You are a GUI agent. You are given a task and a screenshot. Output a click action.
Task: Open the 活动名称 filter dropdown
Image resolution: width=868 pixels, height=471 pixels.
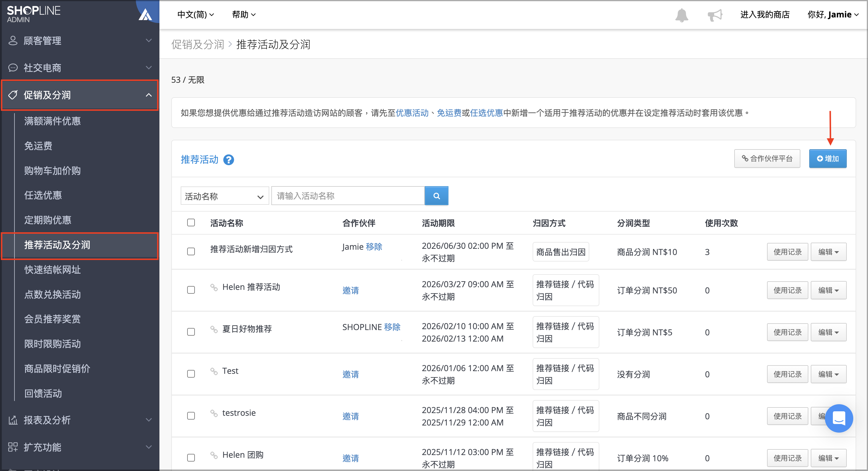click(225, 196)
